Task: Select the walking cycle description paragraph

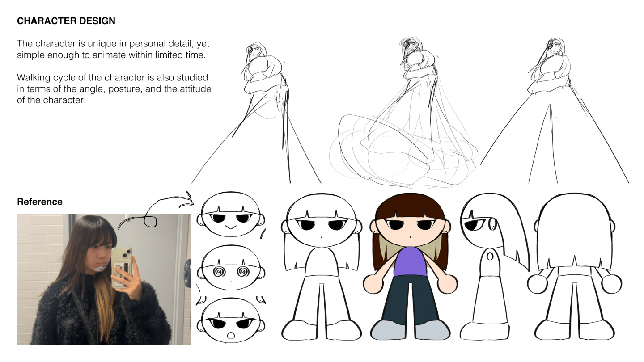Action: (x=114, y=89)
